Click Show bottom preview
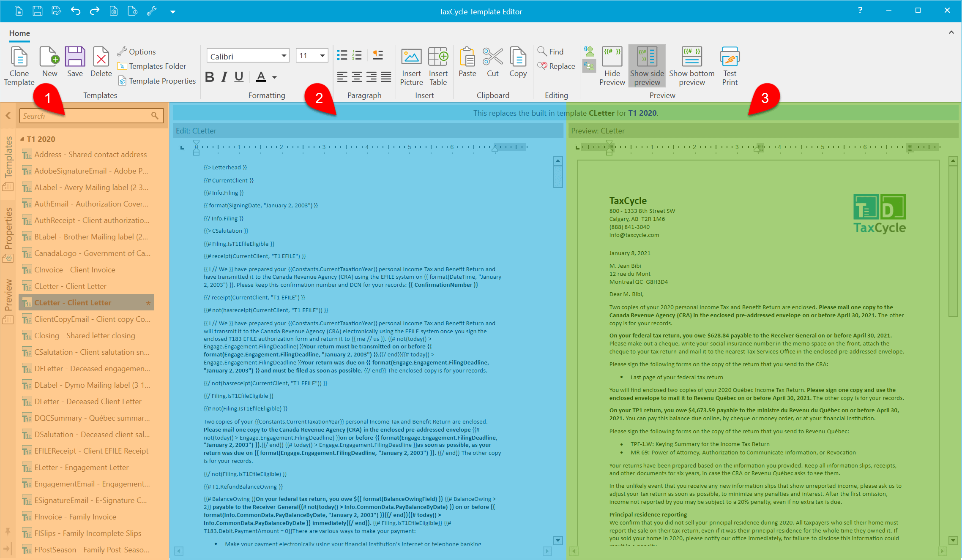 point(692,66)
